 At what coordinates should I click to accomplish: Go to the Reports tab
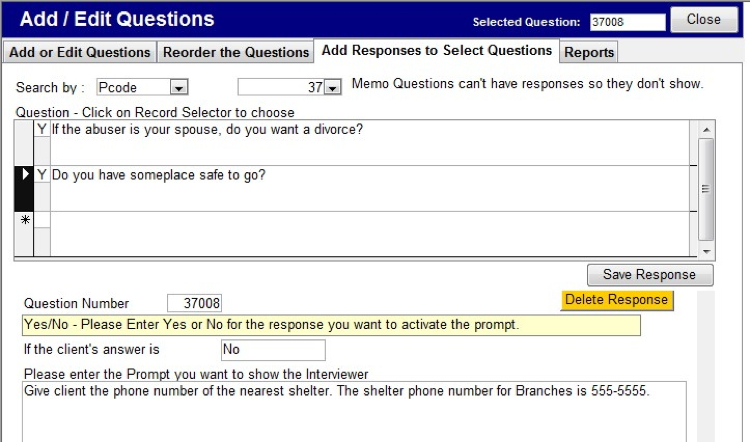pyautogui.click(x=588, y=52)
